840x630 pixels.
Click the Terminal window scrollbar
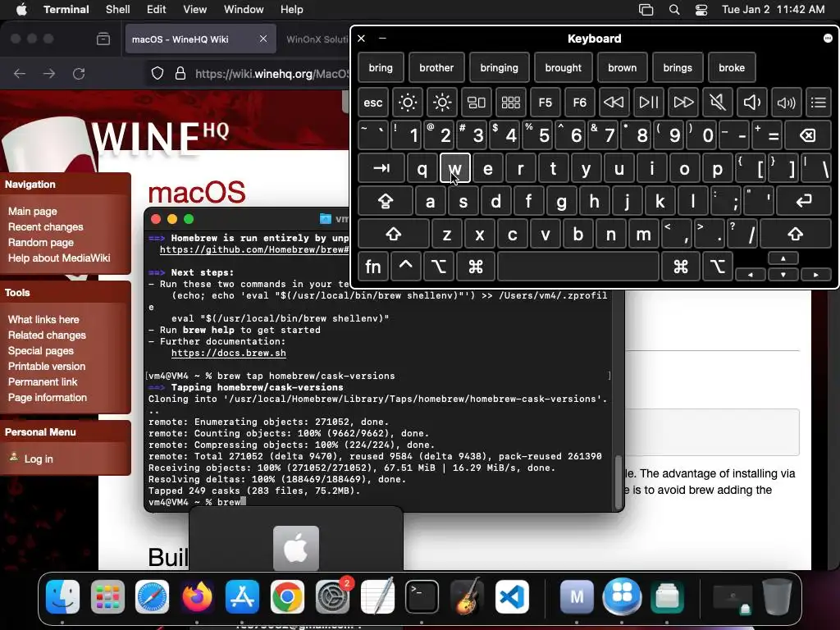619,482
